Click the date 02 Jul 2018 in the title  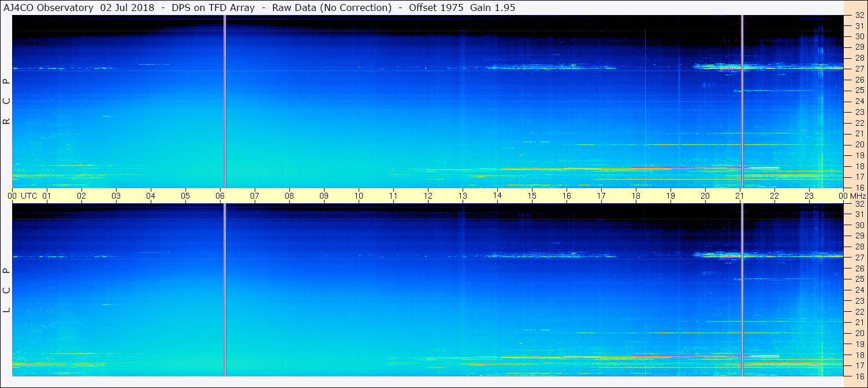(127, 8)
